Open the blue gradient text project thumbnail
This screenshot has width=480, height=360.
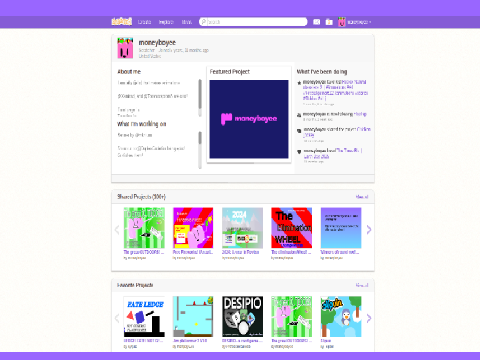(x=341, y=228)
